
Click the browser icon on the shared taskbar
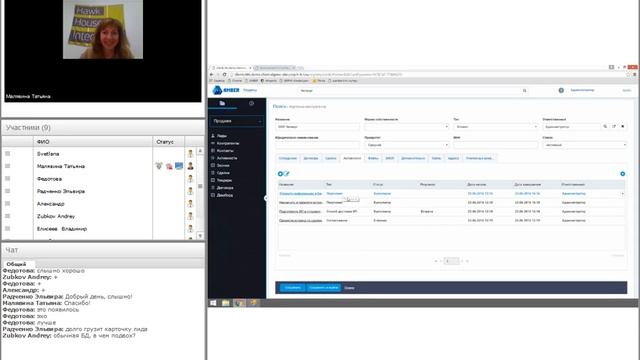click(240, 303)
